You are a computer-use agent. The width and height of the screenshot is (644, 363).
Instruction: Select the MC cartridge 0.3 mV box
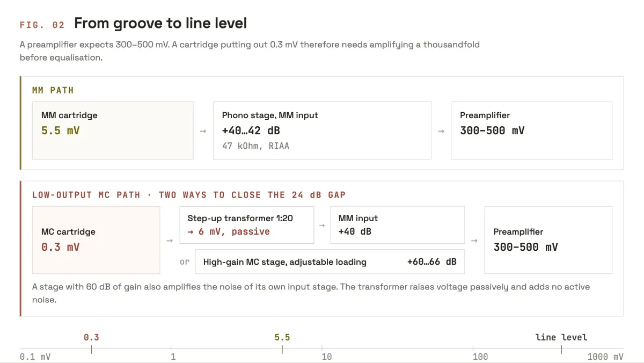click(x=96, y=240)
